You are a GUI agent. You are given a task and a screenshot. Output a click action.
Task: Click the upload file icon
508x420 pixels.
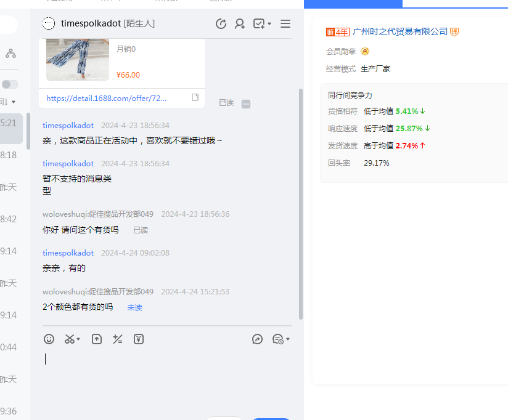97,339
